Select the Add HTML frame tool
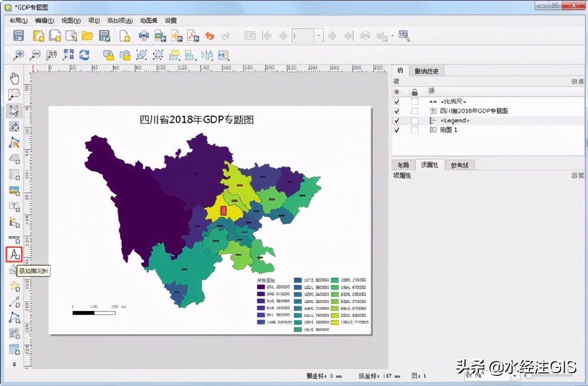The height and width of the screenshot is (386, 588). coord(14,333)
